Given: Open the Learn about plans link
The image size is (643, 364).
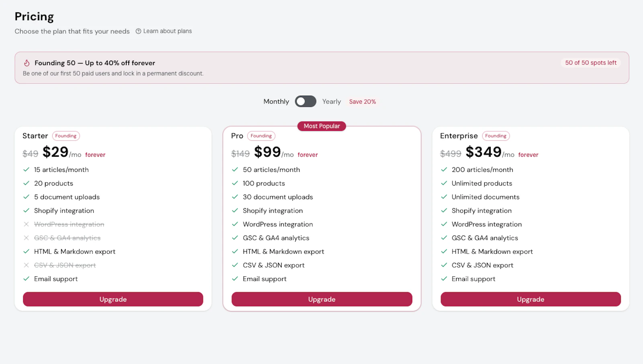Looking at the screenshot, I should click(167, 31).
